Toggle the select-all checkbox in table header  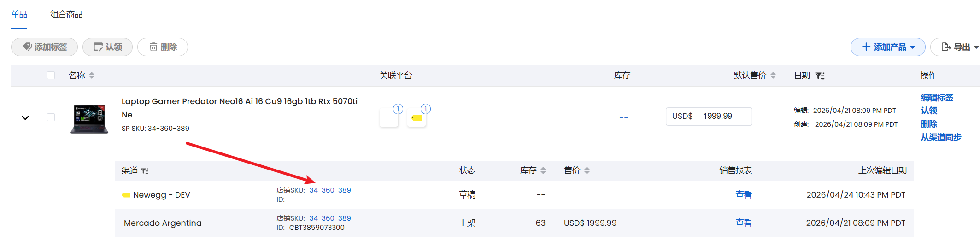coord(51,76)
